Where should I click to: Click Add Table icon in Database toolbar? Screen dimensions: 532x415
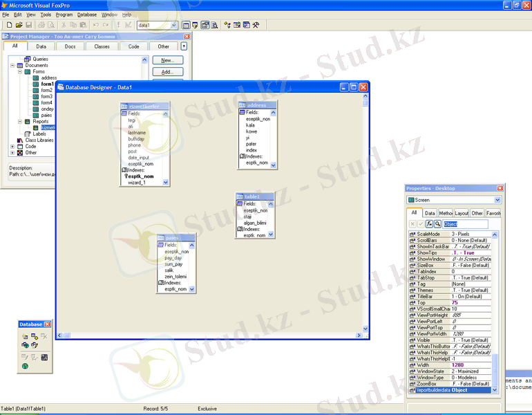35,336
